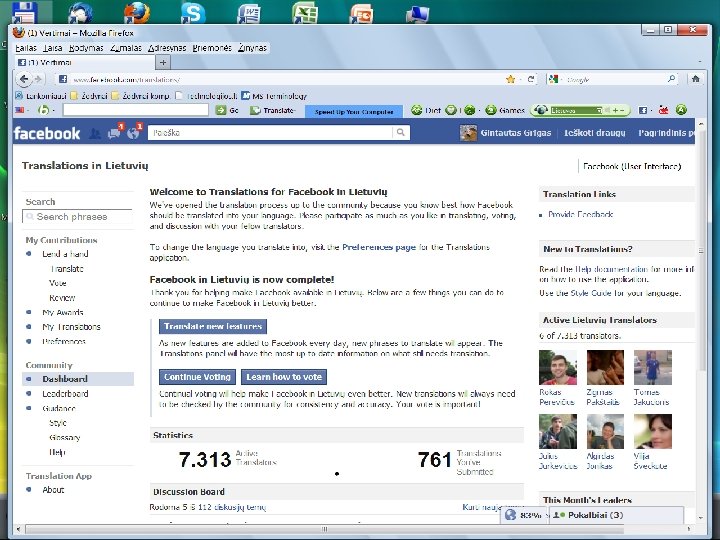Open the Priemonės menu
Image resolution: width=720 pixels, height=540 pixels.
point(212,48)
